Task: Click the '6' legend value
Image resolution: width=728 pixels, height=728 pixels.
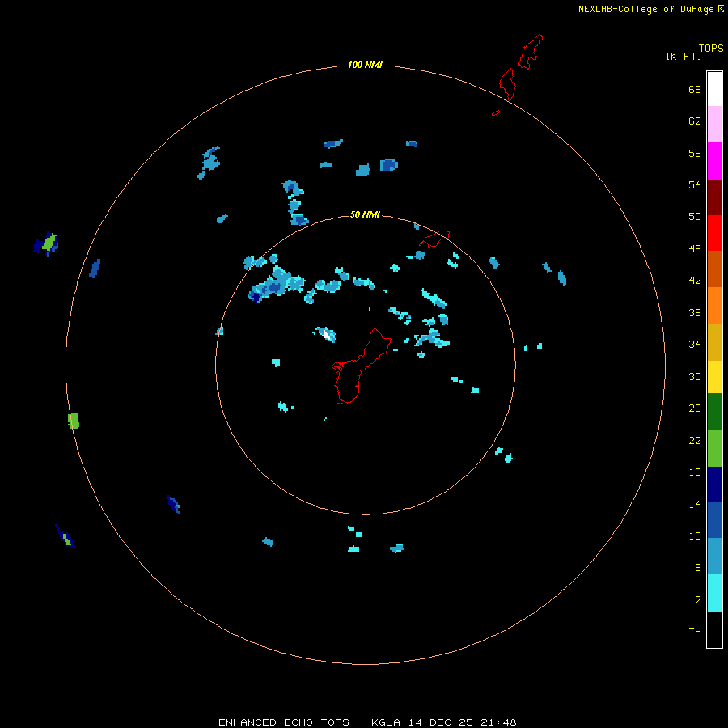Action: pyautogui.click(x=697, y=568)
